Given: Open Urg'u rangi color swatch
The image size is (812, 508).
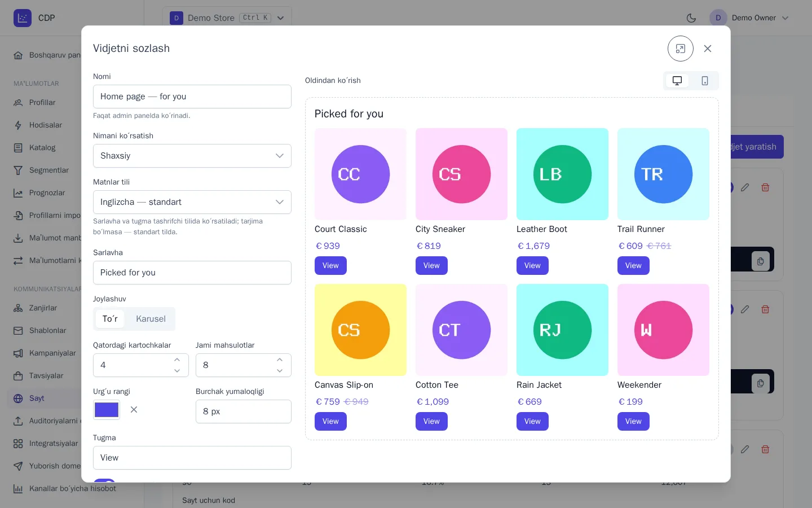Looking at the screenshot, I should tap(107, 410).
